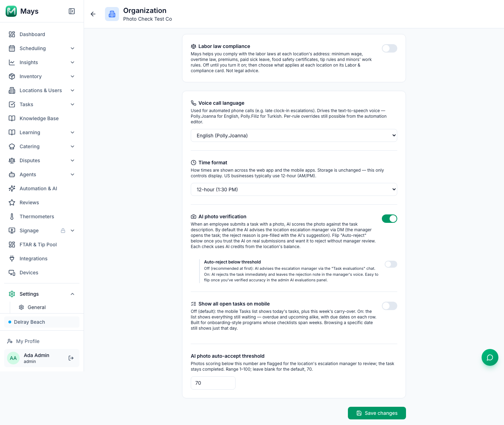Open the Disputes menu item

click(42, 160)
